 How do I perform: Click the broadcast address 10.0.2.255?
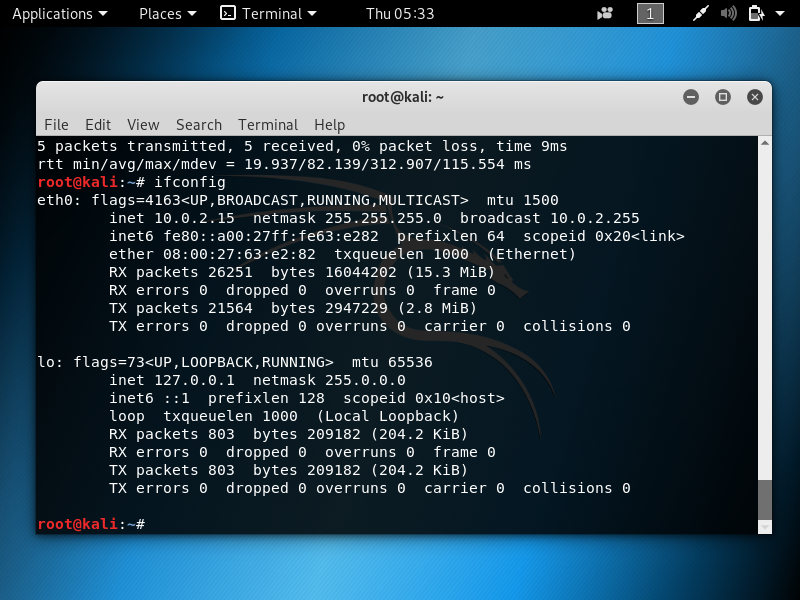(x=594, y=218)
